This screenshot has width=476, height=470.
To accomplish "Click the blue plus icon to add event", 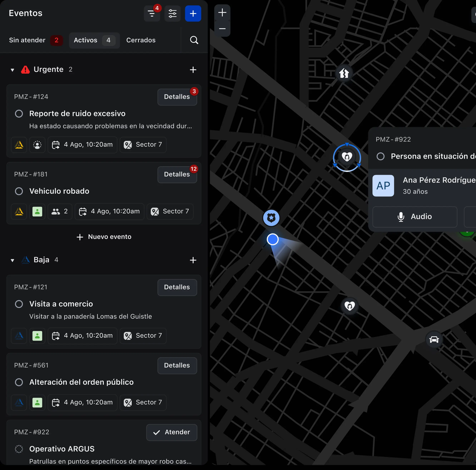I will coord(193,14).
